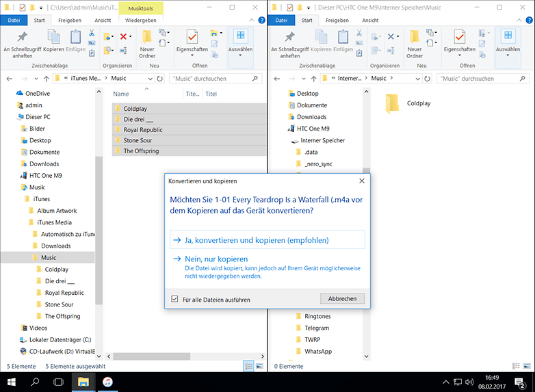Screen dimensions: 535x392
Task: Choose 'Ja, konvertieren und kopieren'
Action: [267, 240]
